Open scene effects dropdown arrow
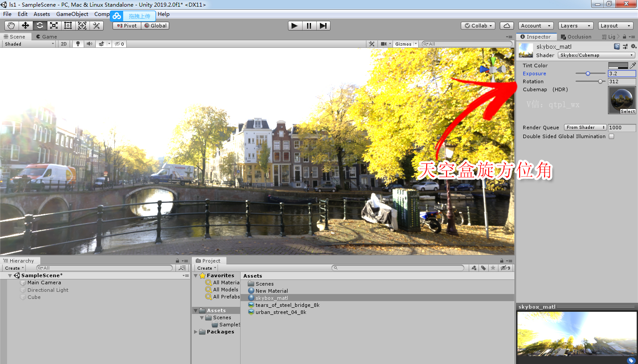Viewport: 638px width, 364px height. (109, 44)
